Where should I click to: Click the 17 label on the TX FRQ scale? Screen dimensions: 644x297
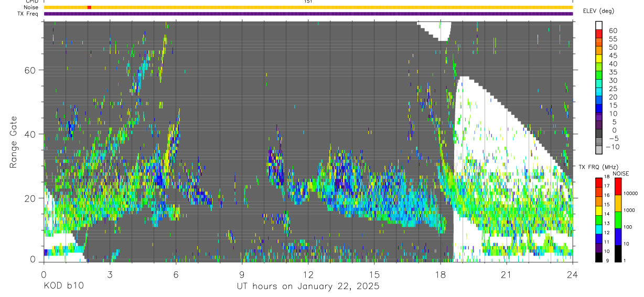pyautogui.click(x=606, y=186)
